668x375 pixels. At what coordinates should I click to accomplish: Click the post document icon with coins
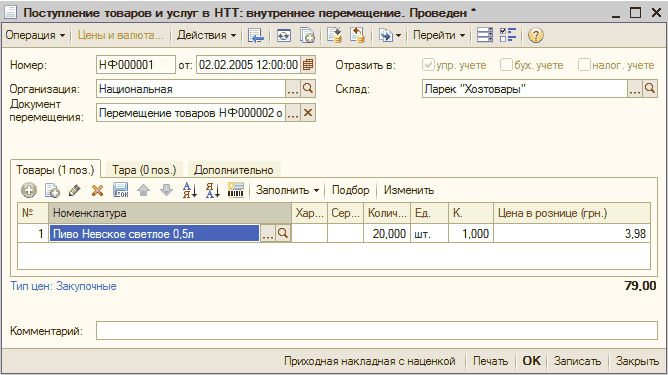coord(334,35)
